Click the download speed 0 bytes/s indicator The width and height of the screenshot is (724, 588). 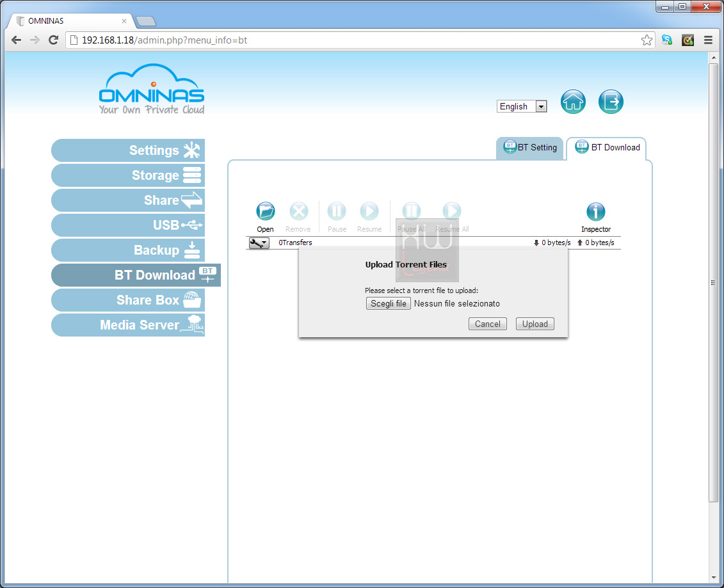[552, 242]
